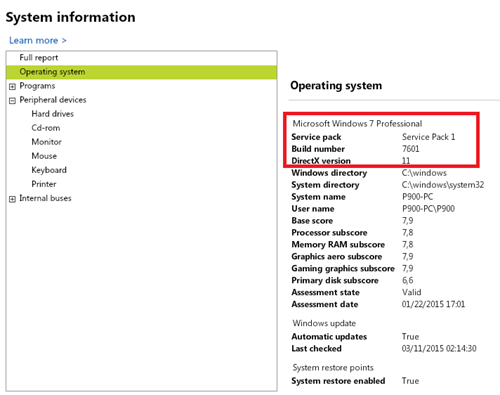
Task: Select the Peripheral devices tree item
Action: click(x=53, y=100)
